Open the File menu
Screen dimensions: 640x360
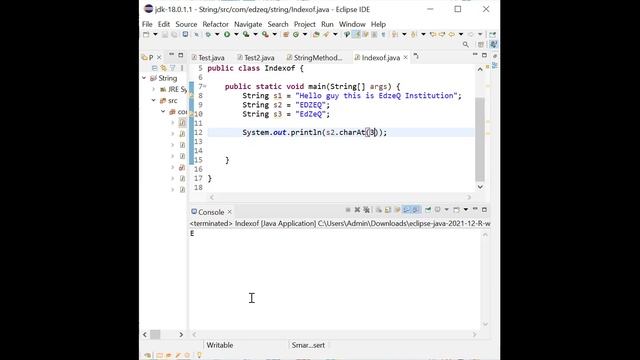[147, 24]
